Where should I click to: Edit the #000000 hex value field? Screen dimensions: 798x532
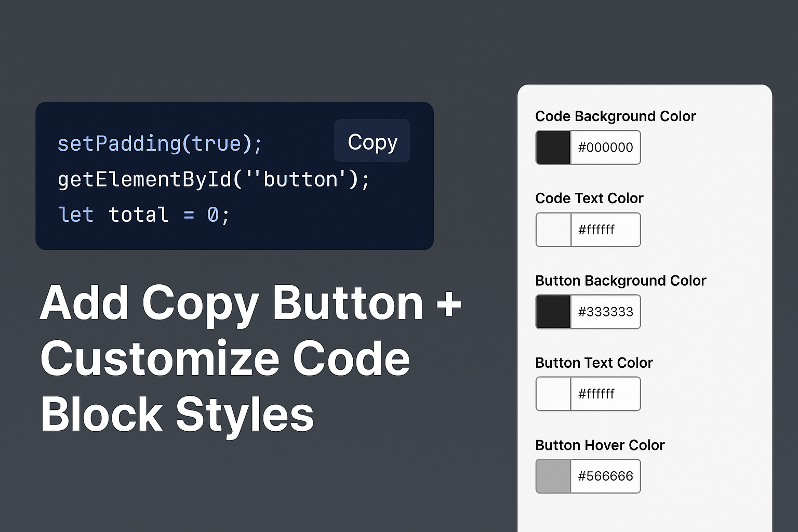606,147
